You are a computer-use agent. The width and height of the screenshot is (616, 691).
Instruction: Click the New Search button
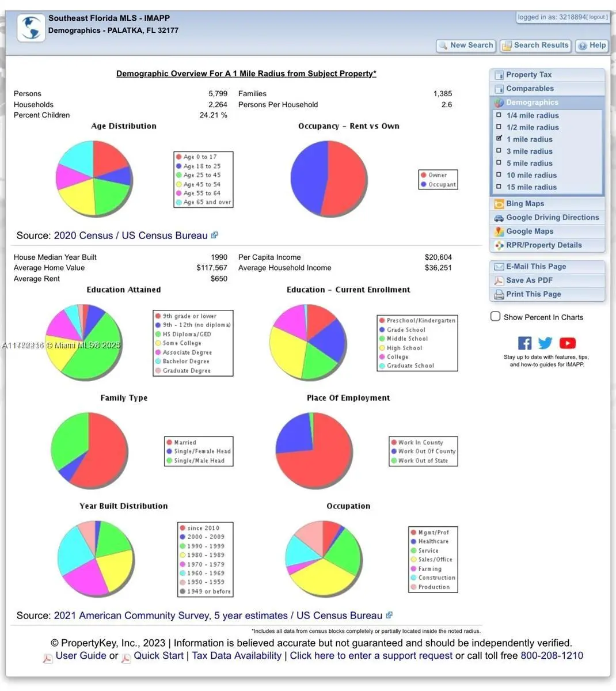466,45
